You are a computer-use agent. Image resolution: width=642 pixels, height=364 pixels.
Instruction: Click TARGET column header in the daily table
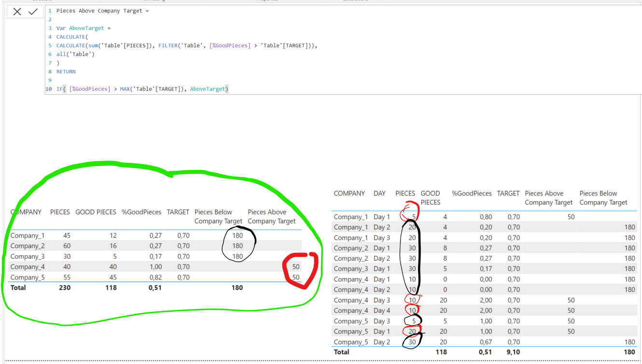[508, 193]
